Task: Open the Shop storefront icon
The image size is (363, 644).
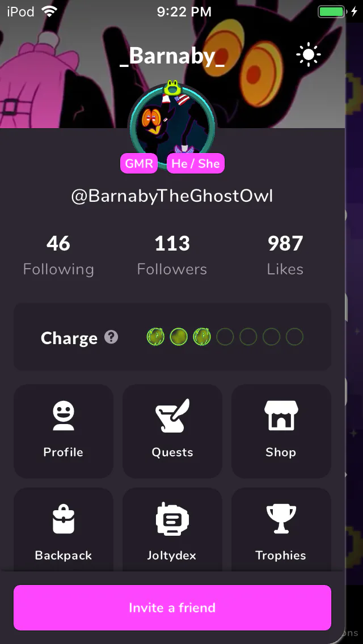Action: pyautogui.click(x=281, y=416)
